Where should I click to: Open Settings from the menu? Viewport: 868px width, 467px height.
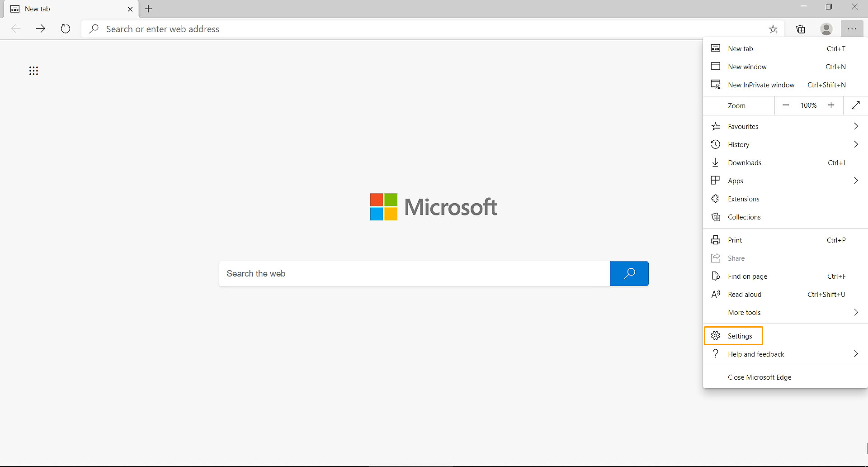[740, 336]
